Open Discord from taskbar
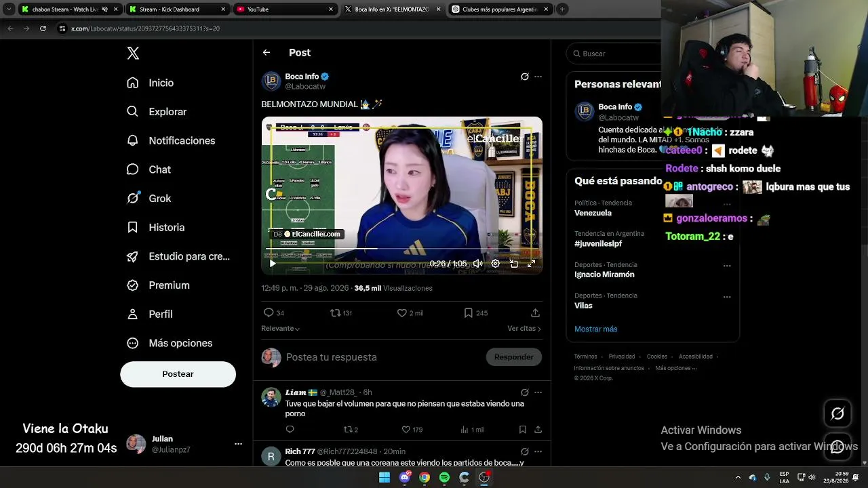This screenshot has height=488, width=868. click(x=405, y=477)
